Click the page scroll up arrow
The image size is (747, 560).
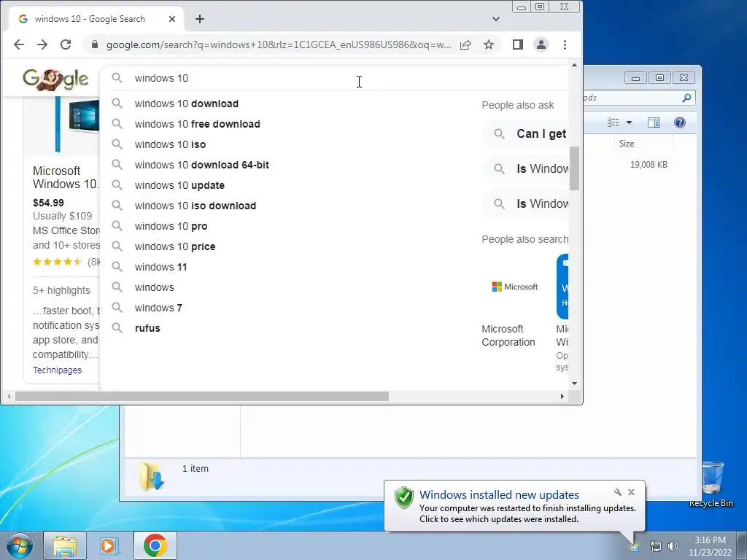575,65
